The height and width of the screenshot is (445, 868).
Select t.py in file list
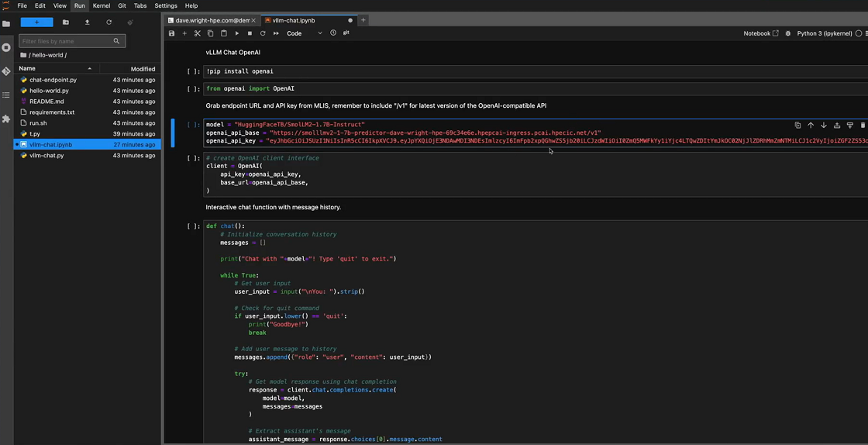[x=88, y=134]
